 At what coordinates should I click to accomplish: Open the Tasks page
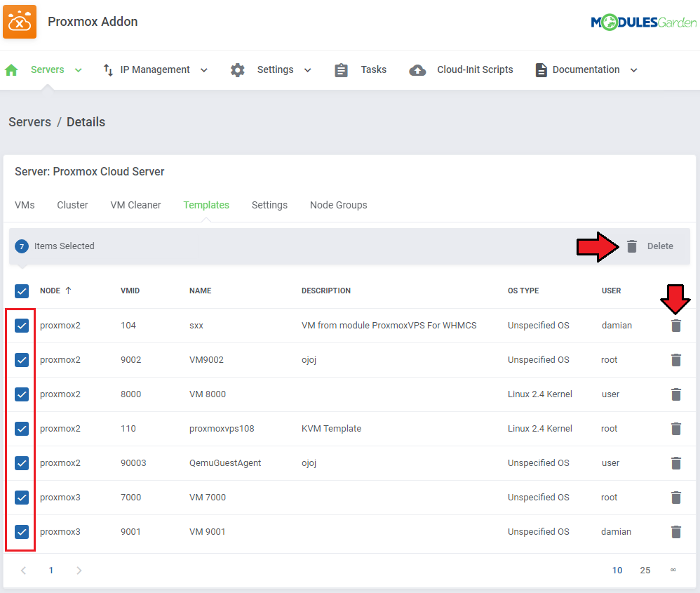[374, 69]
